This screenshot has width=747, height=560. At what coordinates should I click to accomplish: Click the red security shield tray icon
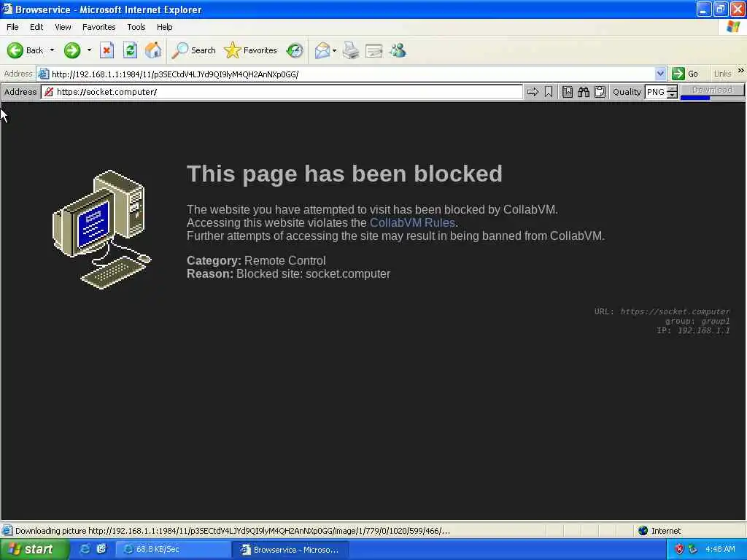point(679,549)
